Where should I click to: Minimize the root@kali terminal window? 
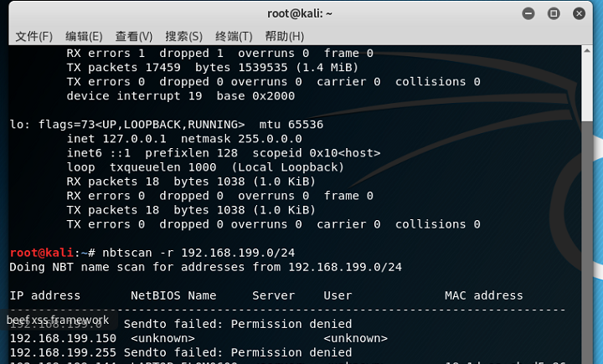528,14
